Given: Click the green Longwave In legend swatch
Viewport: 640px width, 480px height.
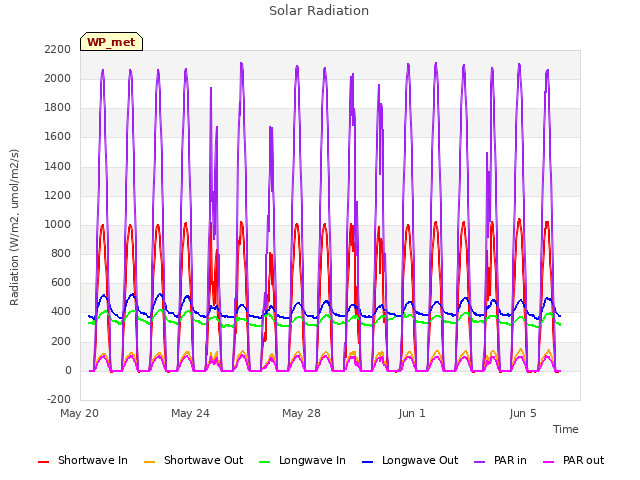Looking at the screenshot, I should coord(264,462).
